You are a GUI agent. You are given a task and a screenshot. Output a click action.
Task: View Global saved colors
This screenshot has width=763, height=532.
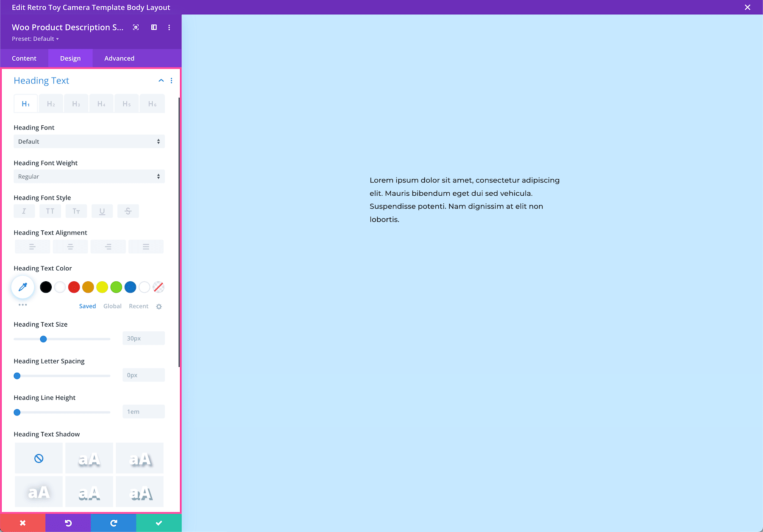click(112, 306)
